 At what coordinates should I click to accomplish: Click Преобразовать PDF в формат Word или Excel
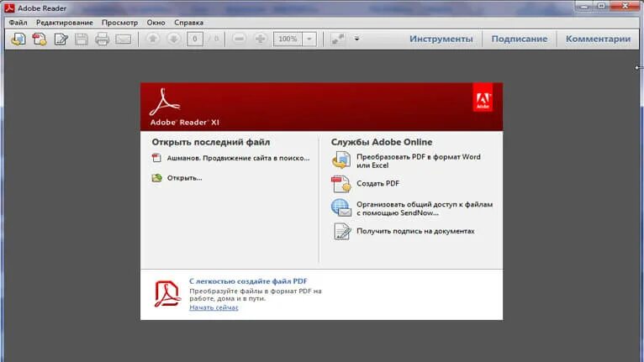tap(419, 161)
